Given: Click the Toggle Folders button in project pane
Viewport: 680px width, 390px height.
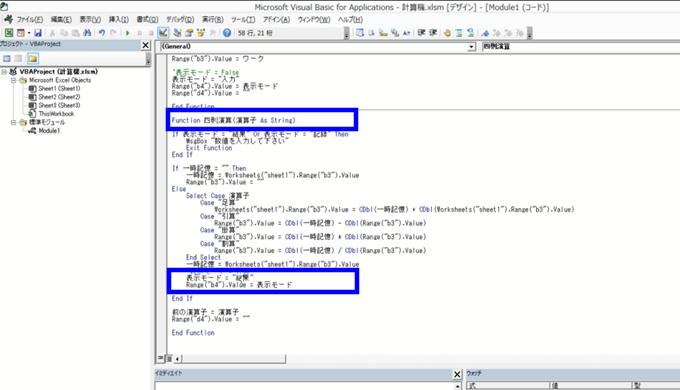Looking at the screenshot, I should pos(32,59).
